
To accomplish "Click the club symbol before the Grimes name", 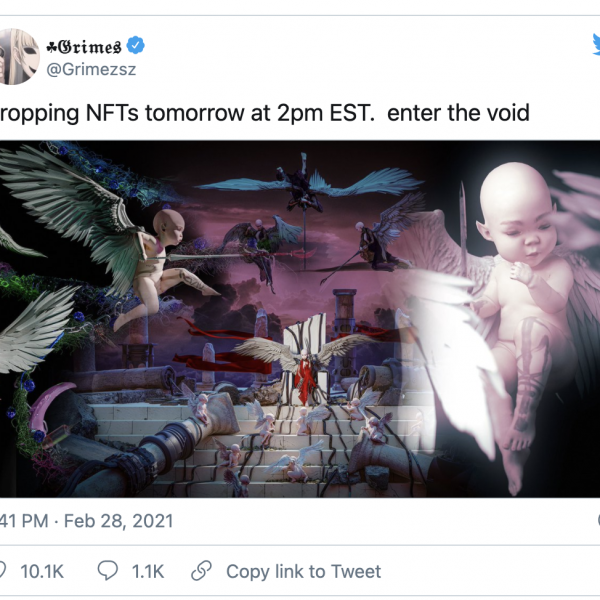I will (x=52, y=47).
